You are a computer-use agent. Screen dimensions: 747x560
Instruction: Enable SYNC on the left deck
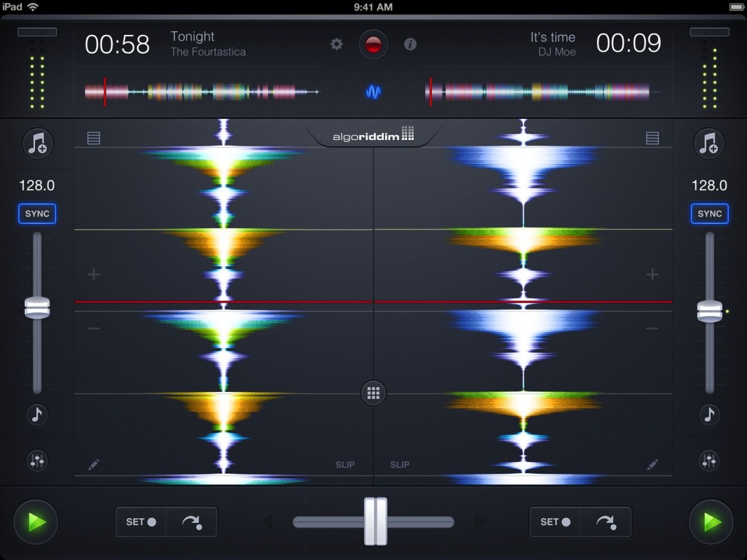click(x=37, y=213)
